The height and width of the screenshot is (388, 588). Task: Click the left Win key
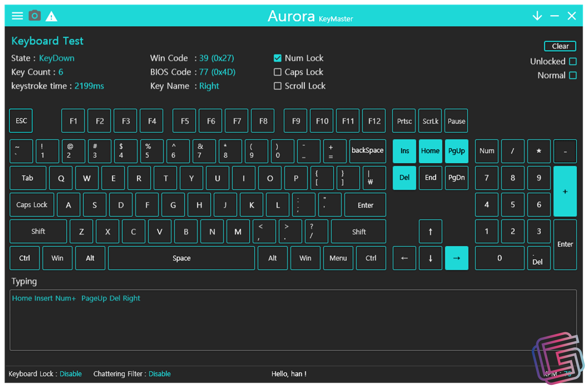point(57,258)
